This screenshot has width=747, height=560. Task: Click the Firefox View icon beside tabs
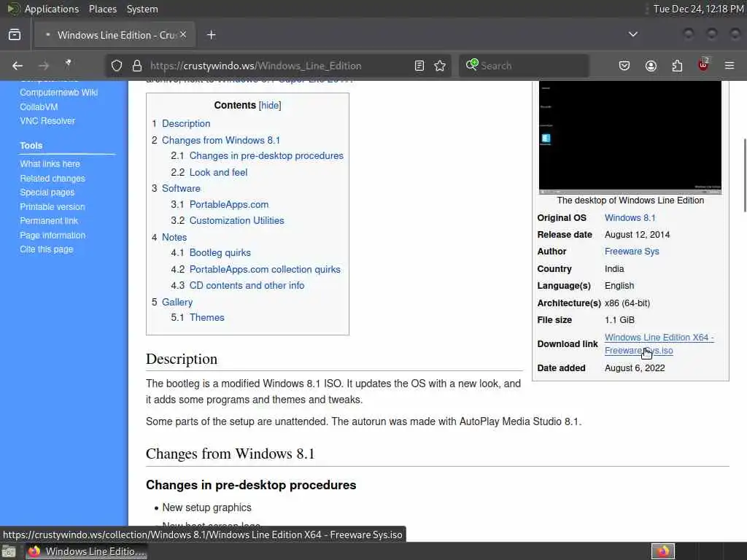(15, 35)
